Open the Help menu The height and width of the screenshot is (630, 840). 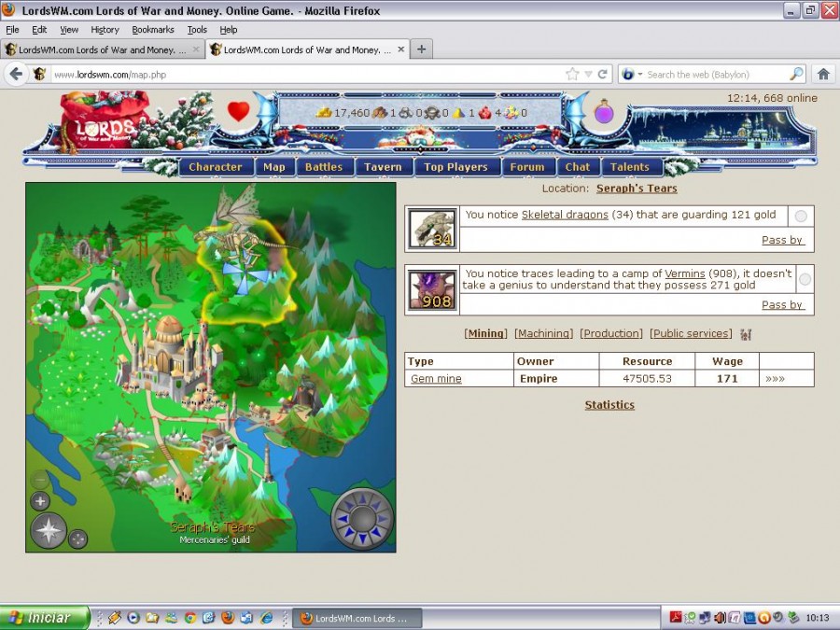[229, 30]
